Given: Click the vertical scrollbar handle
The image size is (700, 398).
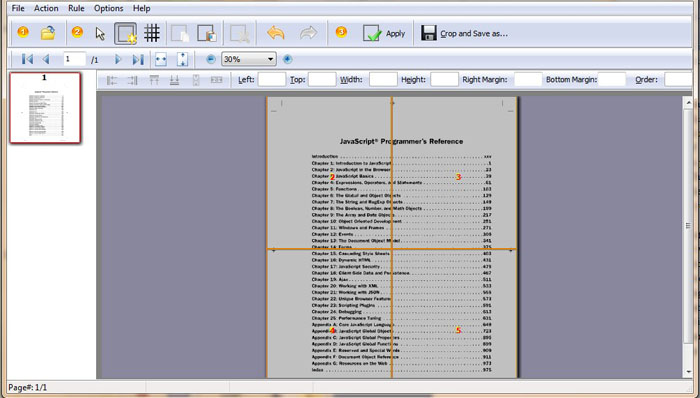Looking at the screenshot, I should tap(688, 226).
